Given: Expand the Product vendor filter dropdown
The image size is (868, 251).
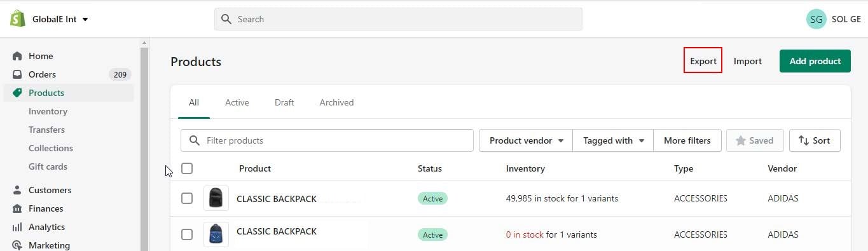Looking at the screenshot, I should pos(526,140).
